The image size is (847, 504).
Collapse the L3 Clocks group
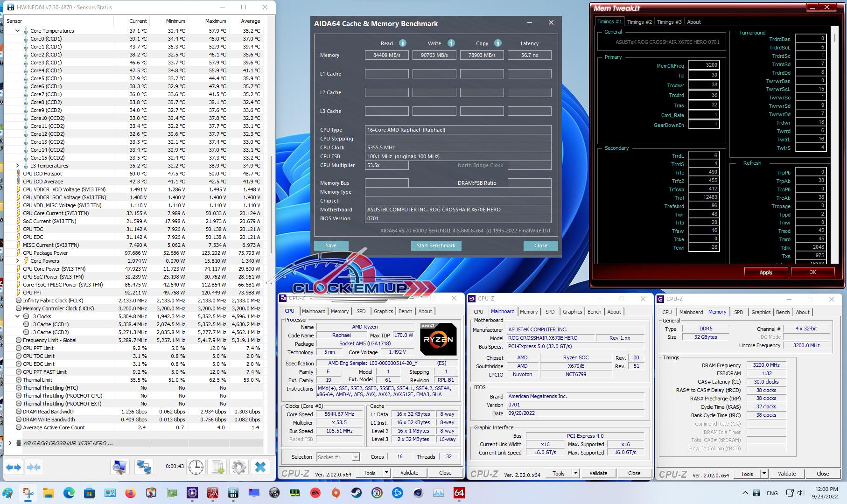pyautogui.click(x=18, y=316)
